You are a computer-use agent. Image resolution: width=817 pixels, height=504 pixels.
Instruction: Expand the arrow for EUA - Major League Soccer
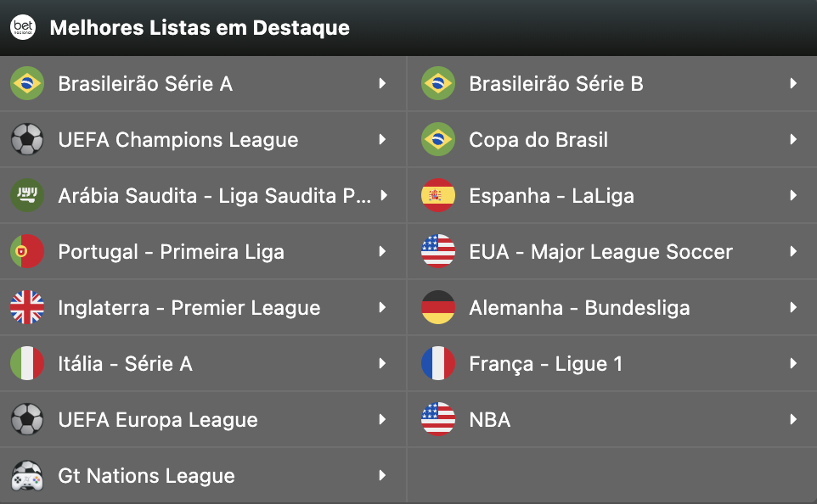click(x=792, y=251)
